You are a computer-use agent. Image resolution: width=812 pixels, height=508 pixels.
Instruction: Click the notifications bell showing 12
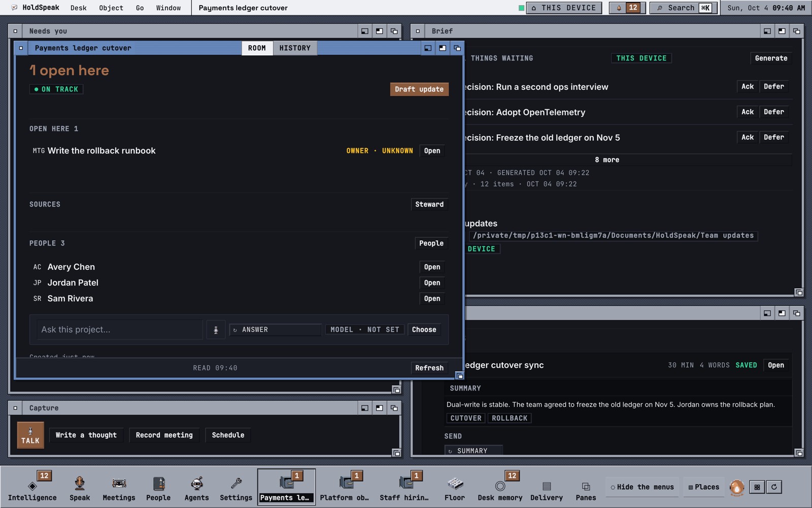point(627,8)
